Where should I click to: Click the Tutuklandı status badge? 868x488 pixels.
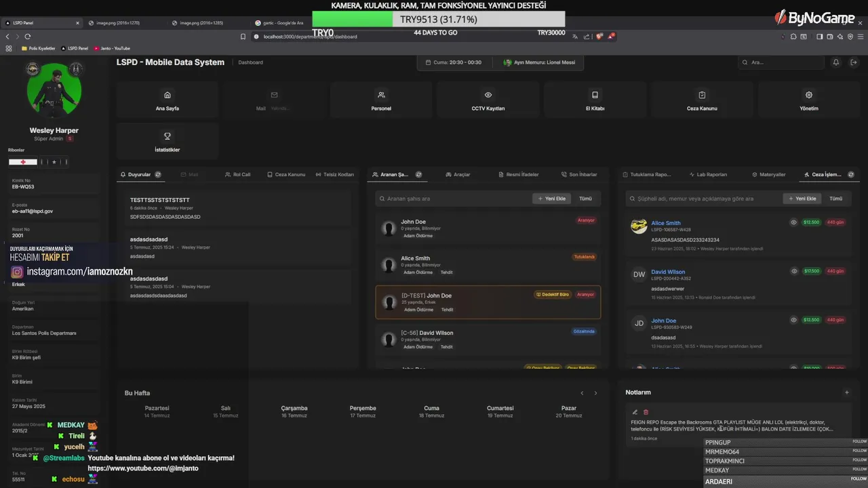point(585,257)
